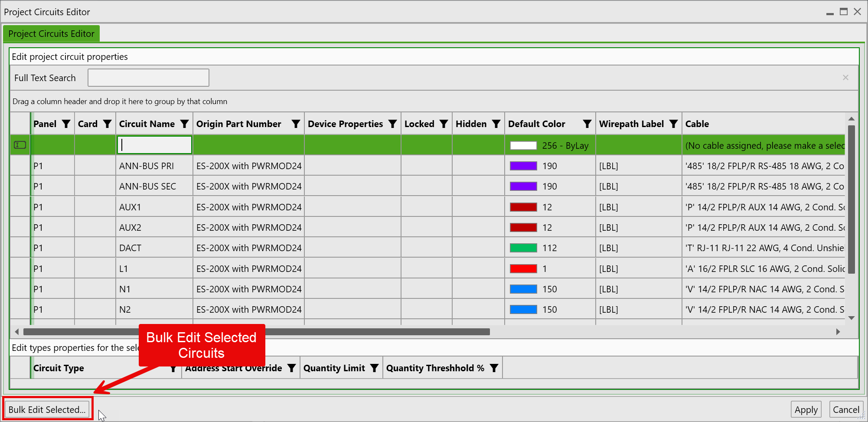Open the Quantity Limit filter dropdown
868x422 pixels.
375,368
